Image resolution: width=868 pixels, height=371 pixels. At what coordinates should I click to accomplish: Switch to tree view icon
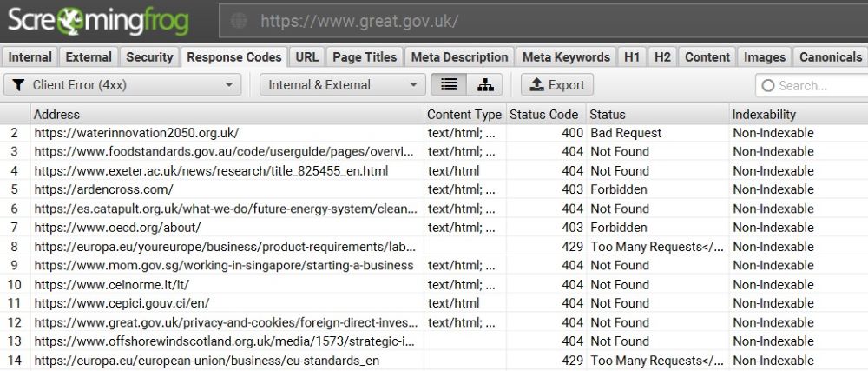click(485, 85)
